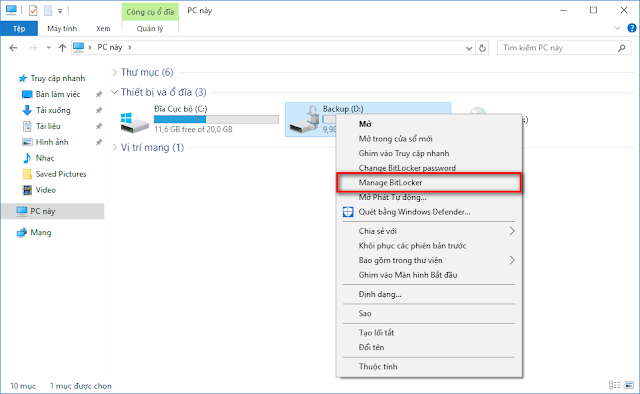
Task: Click the Properties quick access toolbar icon
Action: tap(33, 11)
